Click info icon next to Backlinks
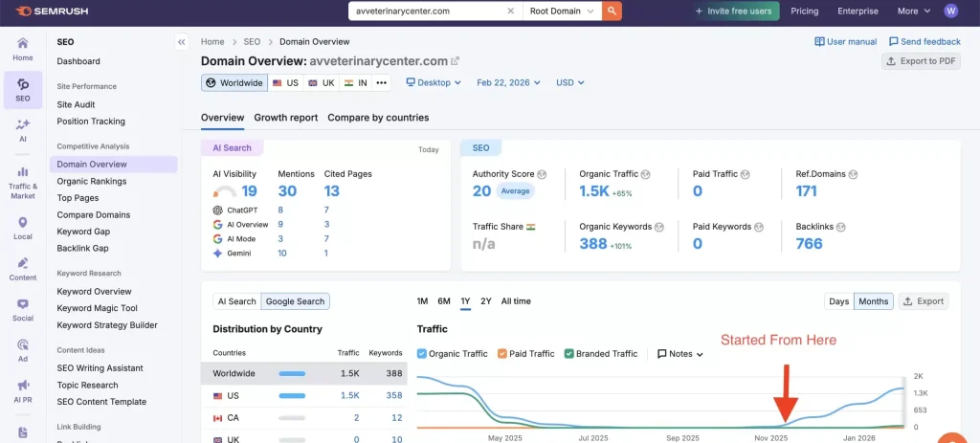Screen dimensions: 980x443 (840, 227)
